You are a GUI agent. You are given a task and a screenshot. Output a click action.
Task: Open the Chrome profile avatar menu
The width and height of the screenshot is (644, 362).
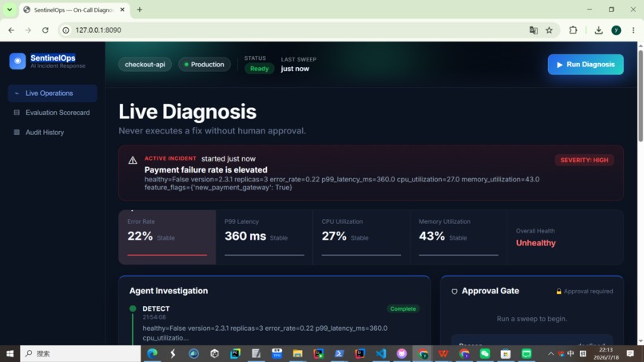point(616,30)
